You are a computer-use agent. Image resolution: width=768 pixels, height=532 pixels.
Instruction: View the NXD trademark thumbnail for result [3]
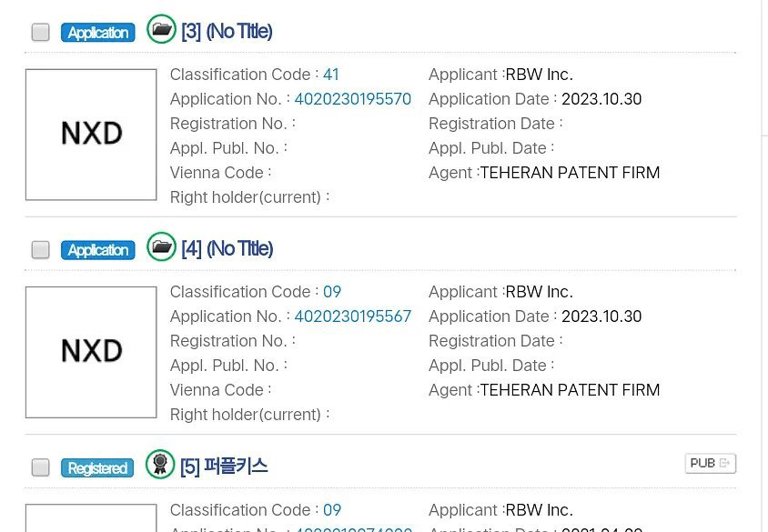click(x=91, y=135)
